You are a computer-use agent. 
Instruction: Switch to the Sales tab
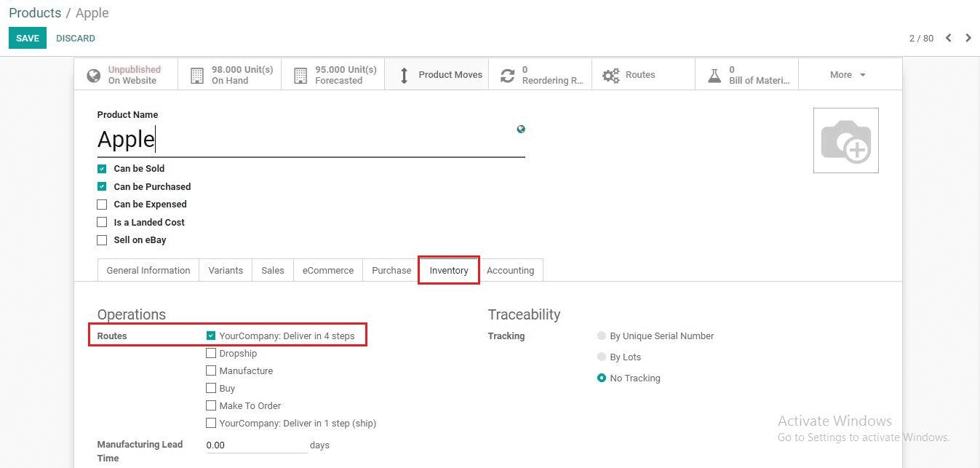click(273, 270)
